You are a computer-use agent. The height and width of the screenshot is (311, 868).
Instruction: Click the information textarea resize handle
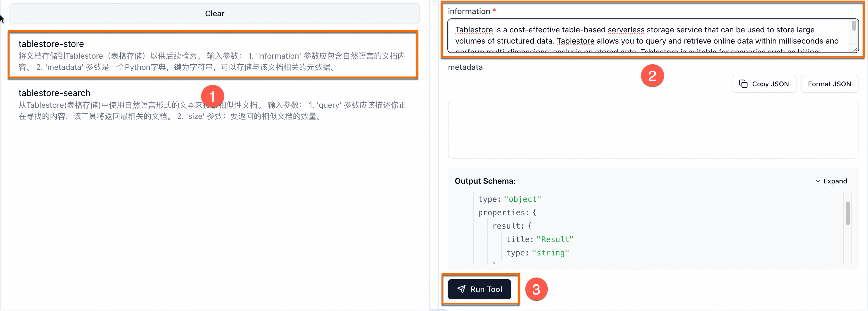click(855, 49)
